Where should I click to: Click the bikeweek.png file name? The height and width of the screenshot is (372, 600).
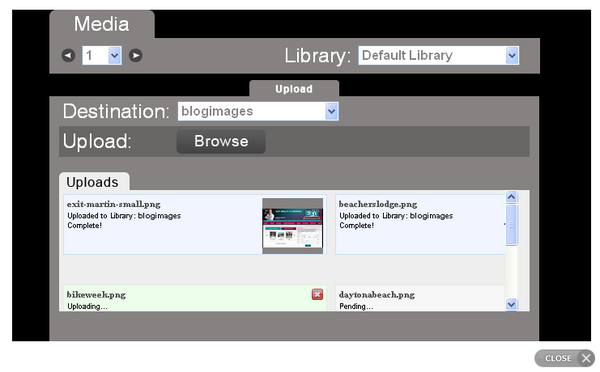coord(96,295)
